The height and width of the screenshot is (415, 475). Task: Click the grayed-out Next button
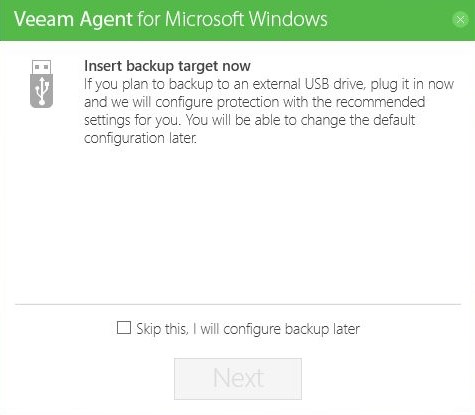point(238,379)
